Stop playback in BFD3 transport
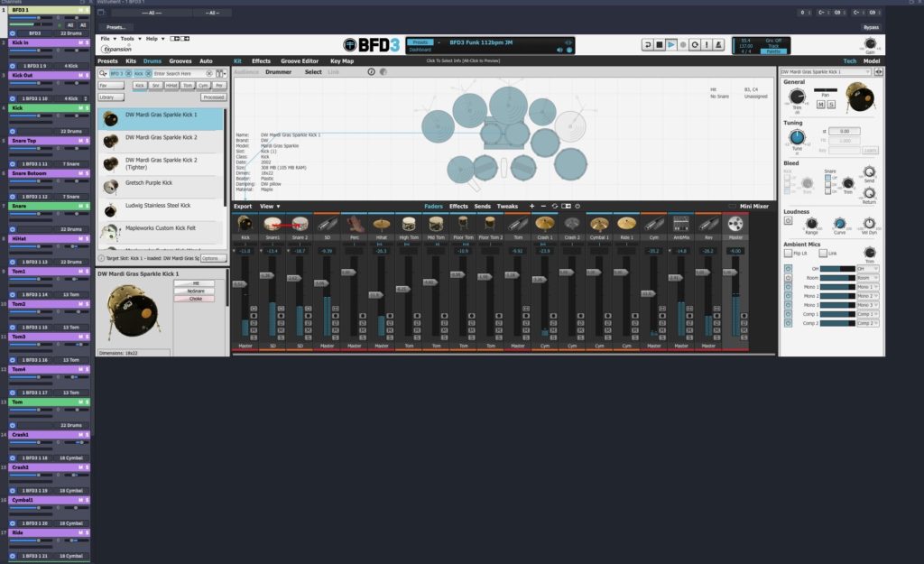The width and height of the screenshot is (924, 564). click(x=660, y=45)
